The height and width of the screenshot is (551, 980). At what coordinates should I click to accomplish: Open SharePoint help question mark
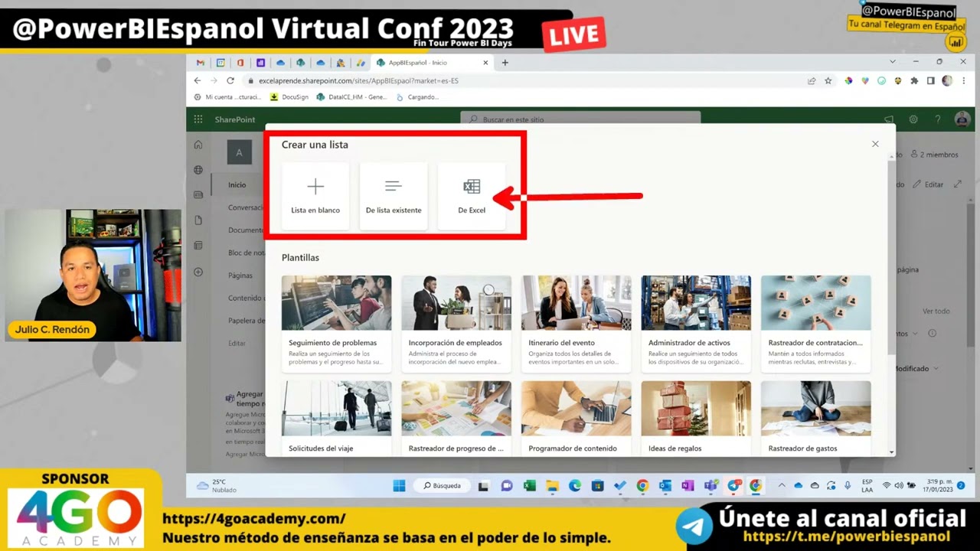point(938,119)
